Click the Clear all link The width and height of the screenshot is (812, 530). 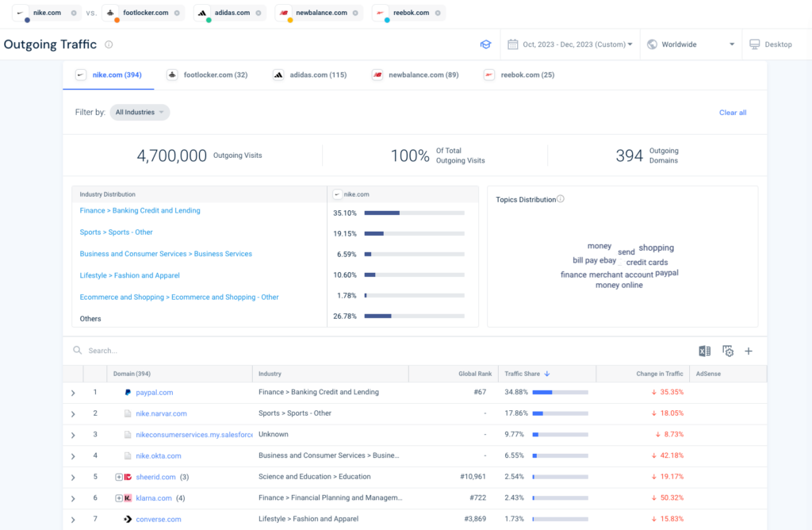tap(732, 113)
